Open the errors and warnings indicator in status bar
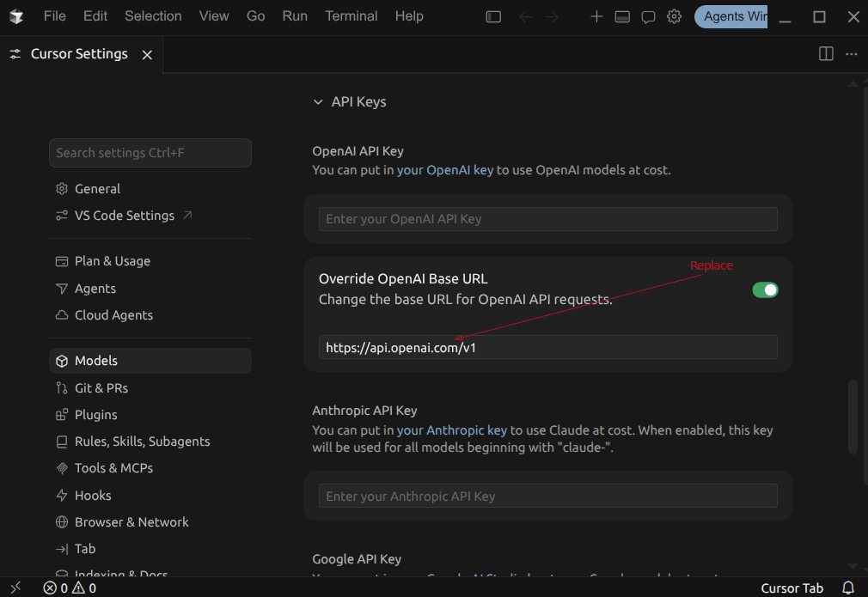Image resolution: width=868 pixels, height=597 pixels. [x=70, y=588]
